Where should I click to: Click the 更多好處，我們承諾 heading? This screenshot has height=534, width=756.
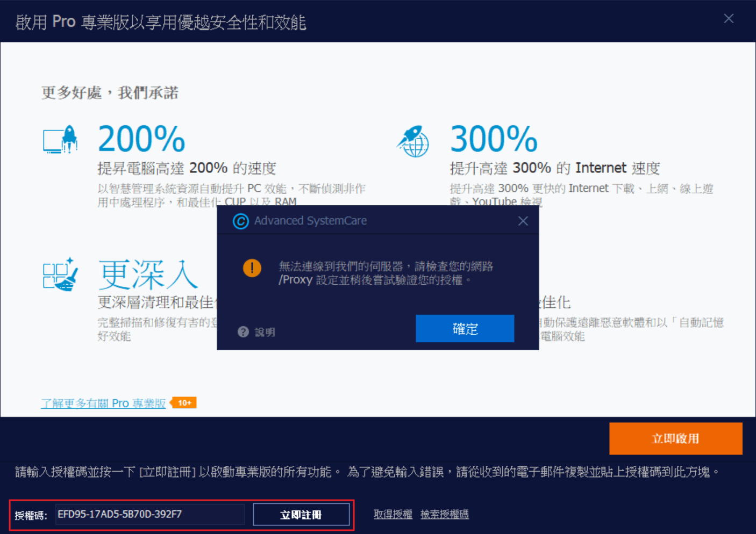coord(110,92)
